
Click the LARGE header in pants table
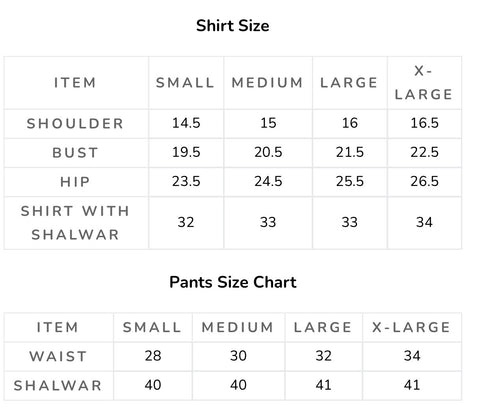323,327
